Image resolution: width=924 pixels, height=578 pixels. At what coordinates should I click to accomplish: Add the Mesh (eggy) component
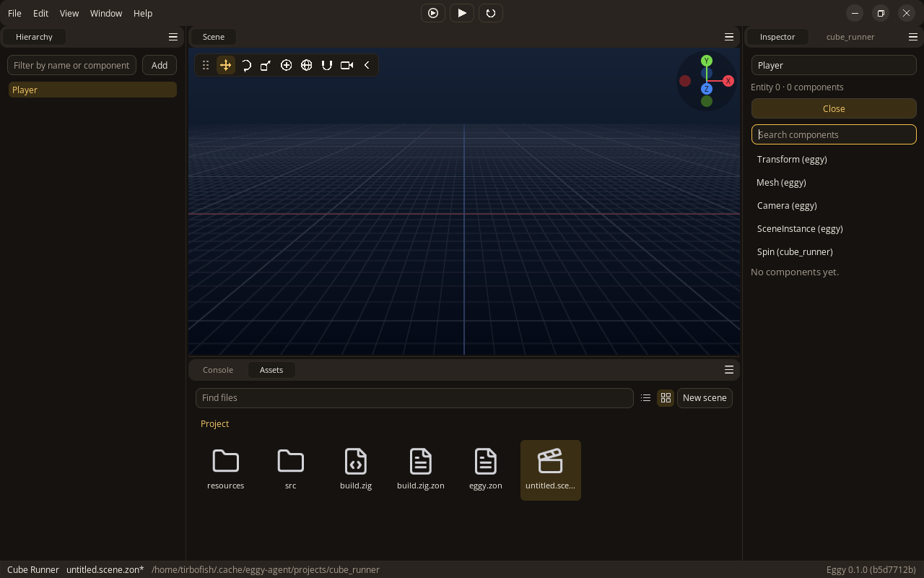[x=834, y=182]
